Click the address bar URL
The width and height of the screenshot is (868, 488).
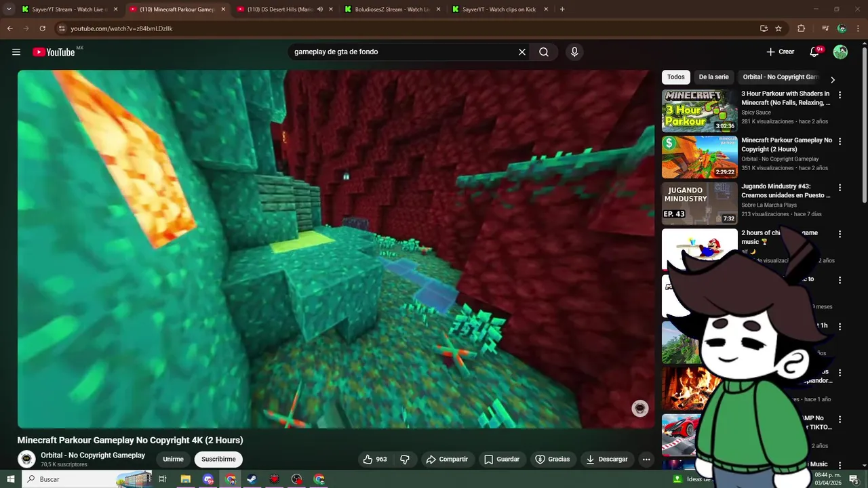pos(121,28)
